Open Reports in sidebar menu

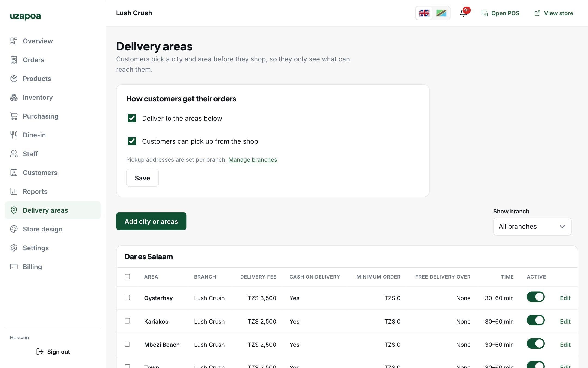click(53, 191)
